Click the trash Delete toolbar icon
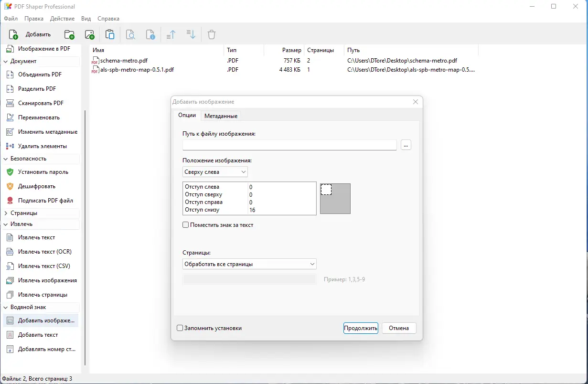 (212, 34)
